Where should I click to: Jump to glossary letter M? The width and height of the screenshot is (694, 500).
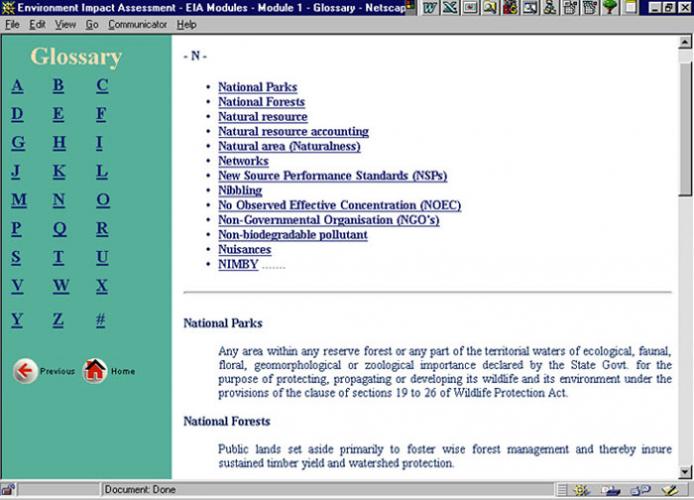coord(19,200)
